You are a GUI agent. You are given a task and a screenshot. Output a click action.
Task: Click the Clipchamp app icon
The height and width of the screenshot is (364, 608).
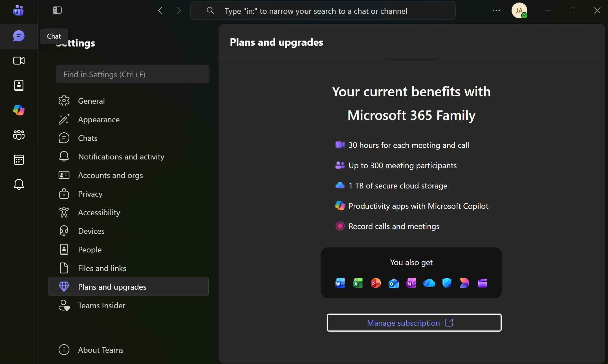tap(483, 283)
